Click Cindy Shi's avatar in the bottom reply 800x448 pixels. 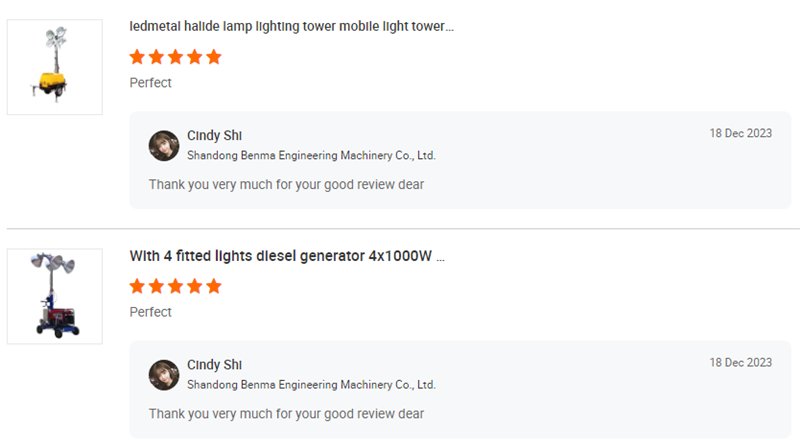[x=164, y=375]
